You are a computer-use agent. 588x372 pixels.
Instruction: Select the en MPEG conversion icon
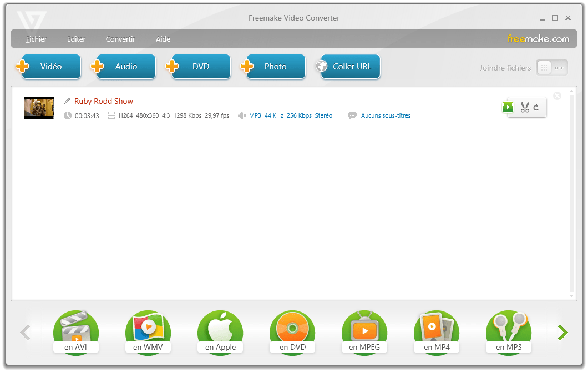click(x=364, y=332)
